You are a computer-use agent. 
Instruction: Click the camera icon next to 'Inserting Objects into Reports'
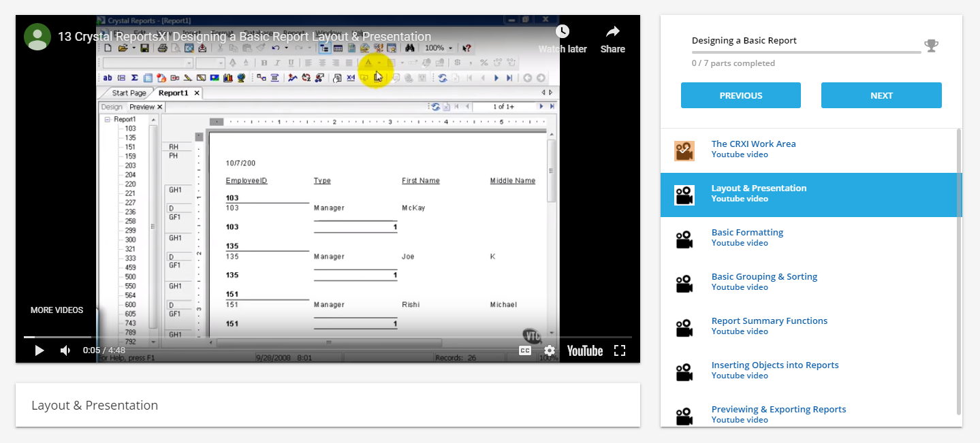pos(684,372)
